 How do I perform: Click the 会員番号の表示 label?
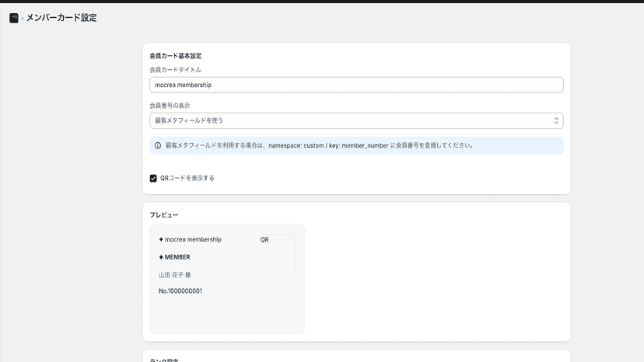[x=170, y=106]
